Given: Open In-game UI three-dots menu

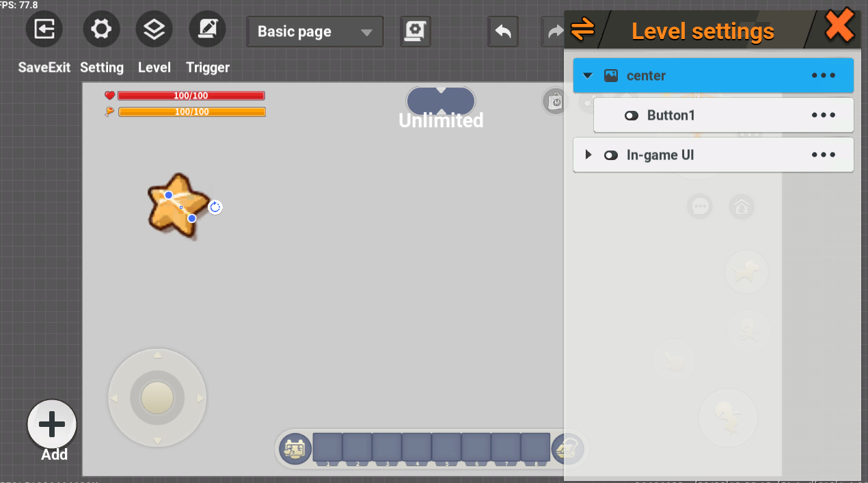Looking at the screenshot, I should coord(823,155).
